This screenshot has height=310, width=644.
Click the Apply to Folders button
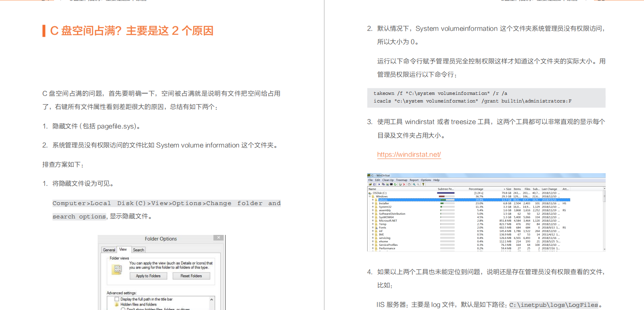pos(148,276)
